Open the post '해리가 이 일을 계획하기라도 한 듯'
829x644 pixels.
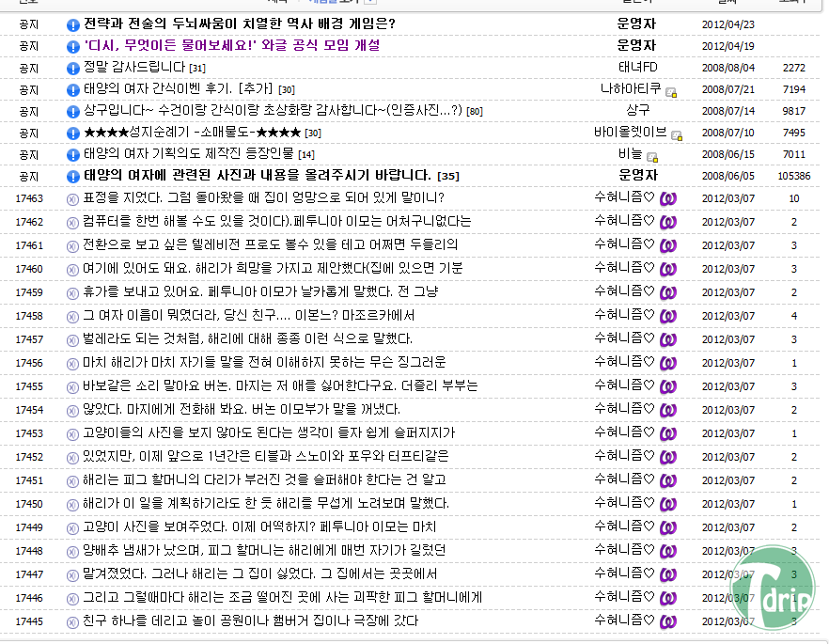tap(266, 503)
